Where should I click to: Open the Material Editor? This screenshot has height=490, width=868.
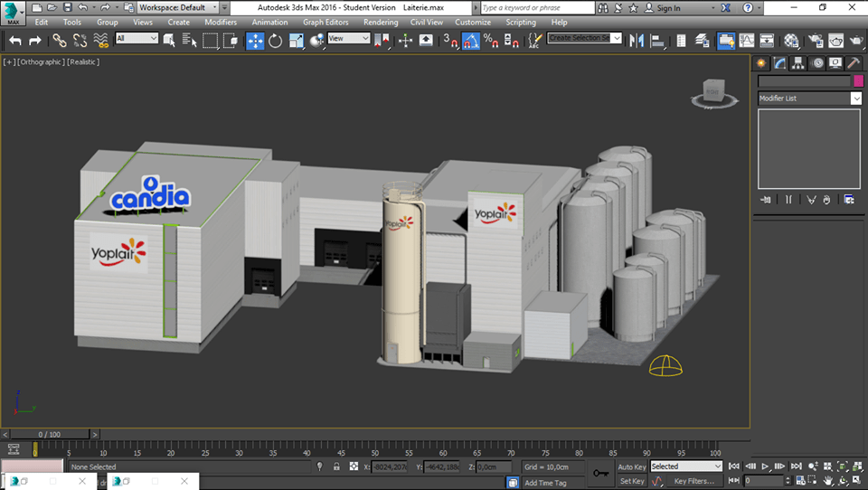pyautogui.click(x=792, y=40)
